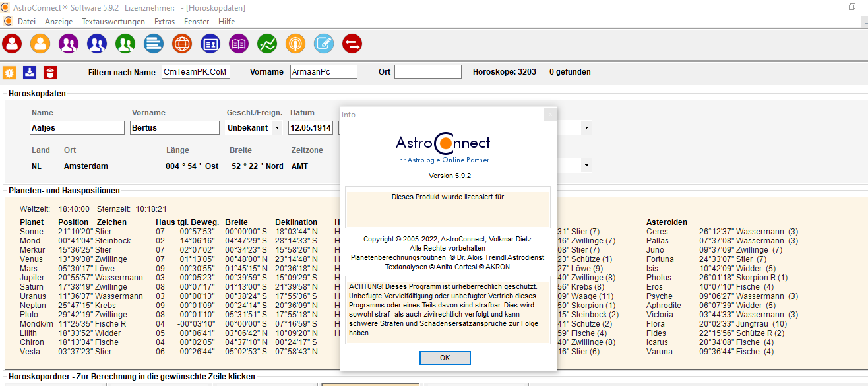
Task: Click the Datum field showing 12.05.1914
Action: pyautogui.click(x=311, y=127)
